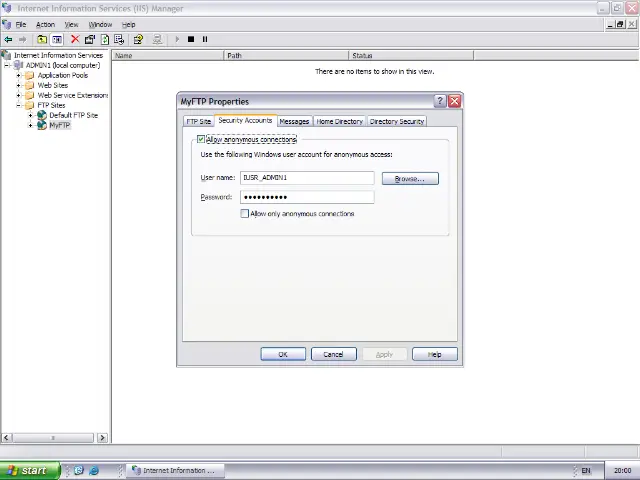Click the IIS snap-in icon beside File menu
640x480 pixels.
click(x=7, y=24)
